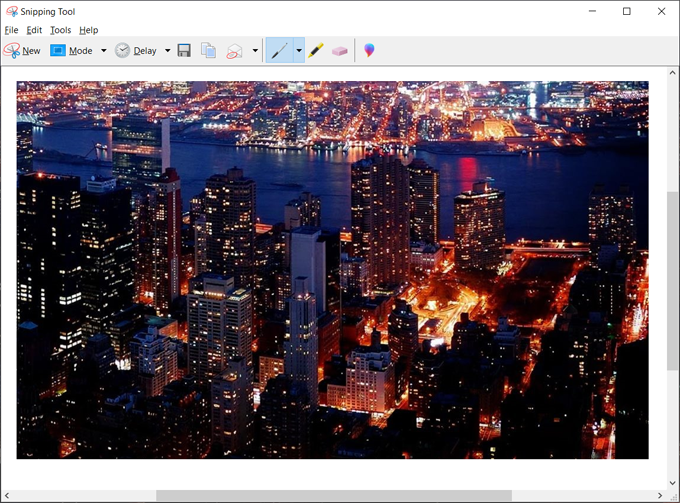The height and width of the screenshot is (503, 680).
Task: Edit with Paint 3D icon
Action: pos(369,50)
